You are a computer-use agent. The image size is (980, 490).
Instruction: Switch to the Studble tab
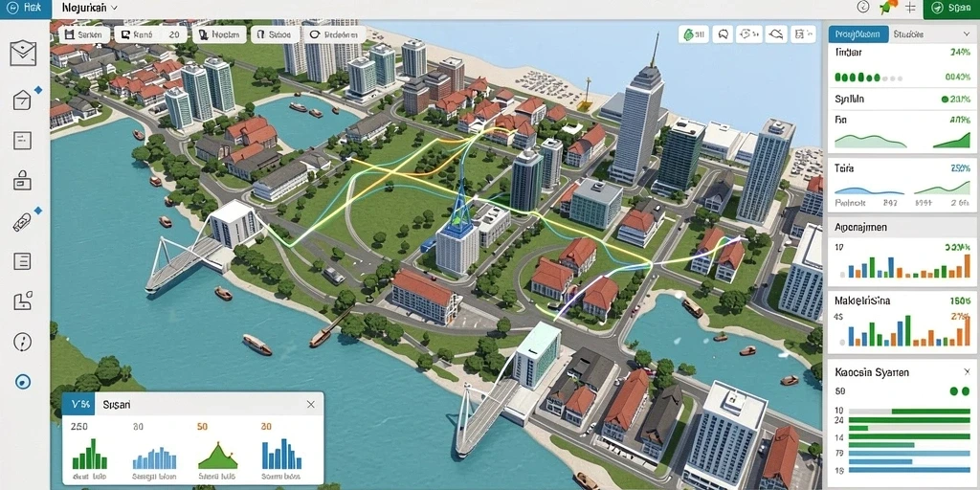[x=908, y=34]
